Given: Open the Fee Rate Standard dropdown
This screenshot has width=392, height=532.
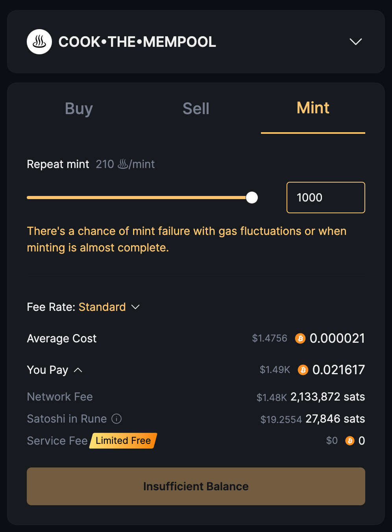Looking at the screenshot, I should click(x=135, y=307).
